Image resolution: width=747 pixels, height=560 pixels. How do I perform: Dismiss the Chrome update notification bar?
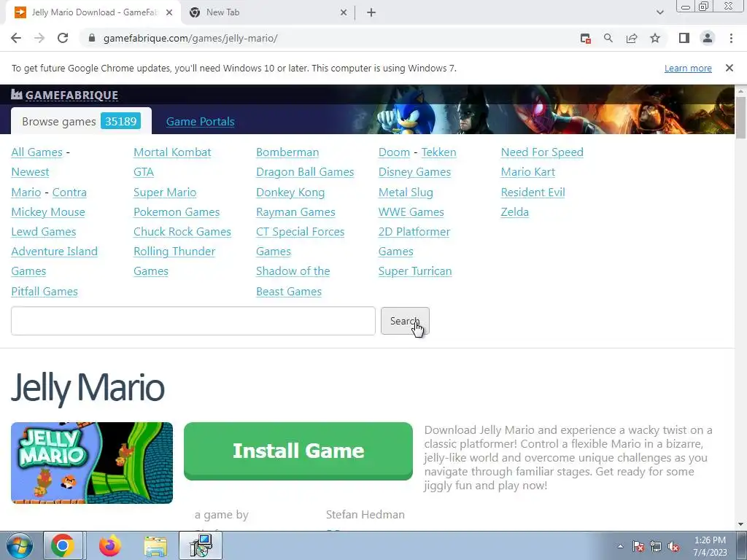tap(729, 68)
